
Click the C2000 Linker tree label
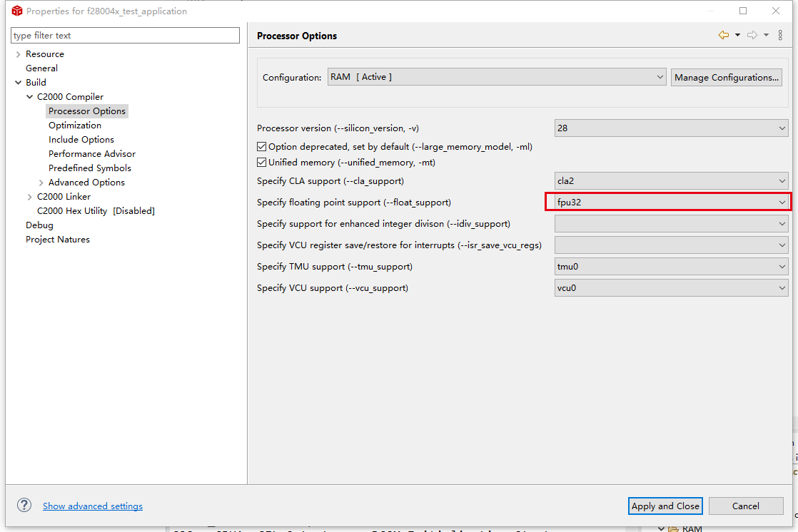click(64, 196)
